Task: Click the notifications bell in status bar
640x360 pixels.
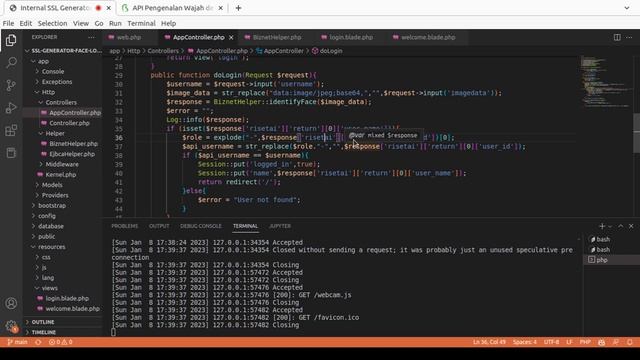Action: coord(630,342)
